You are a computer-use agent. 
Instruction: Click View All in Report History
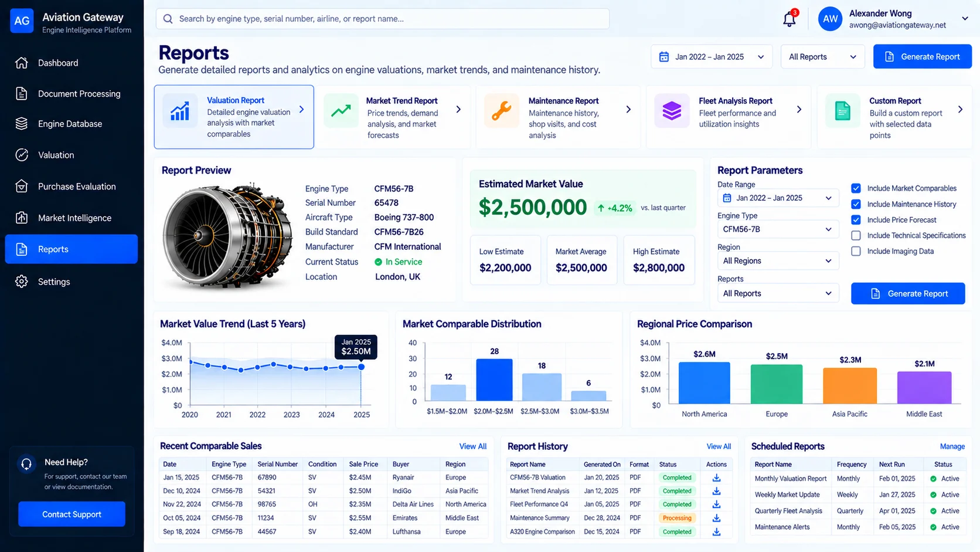[719, 446]
